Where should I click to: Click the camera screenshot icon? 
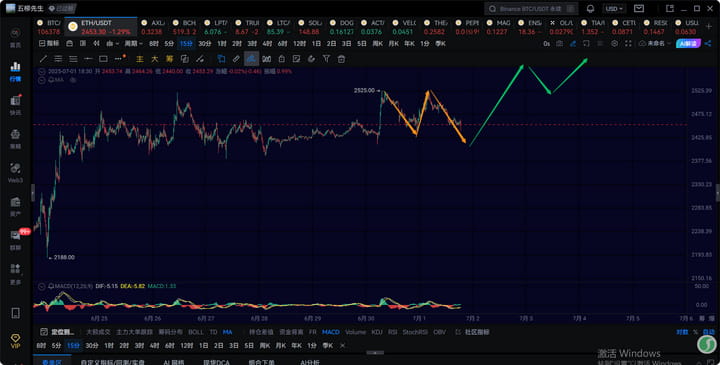coord(559,44)
